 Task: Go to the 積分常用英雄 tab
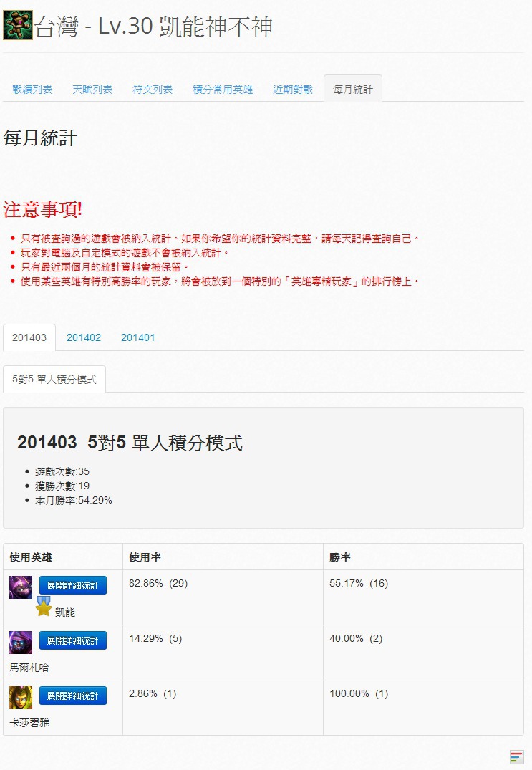click(x=223, y=90)
